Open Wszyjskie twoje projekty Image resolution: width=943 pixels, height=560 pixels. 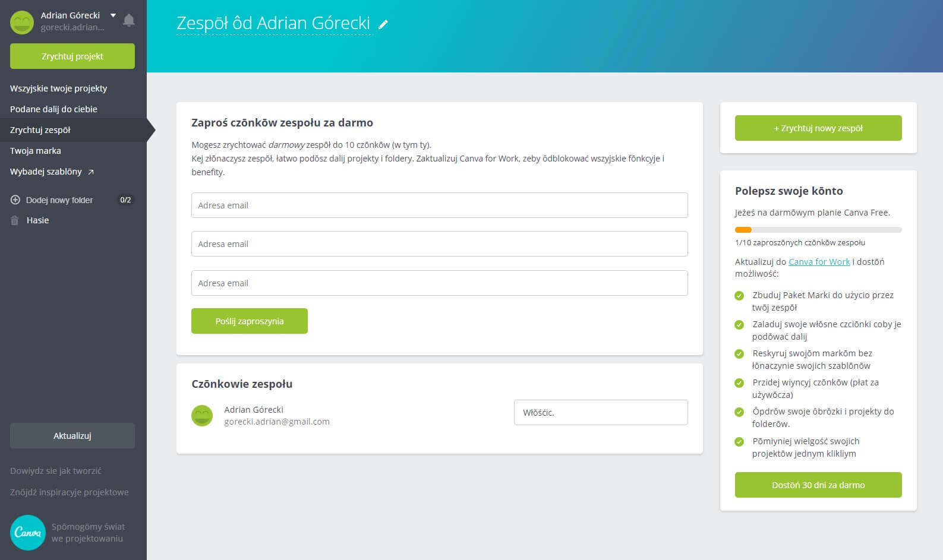[59, 88]
